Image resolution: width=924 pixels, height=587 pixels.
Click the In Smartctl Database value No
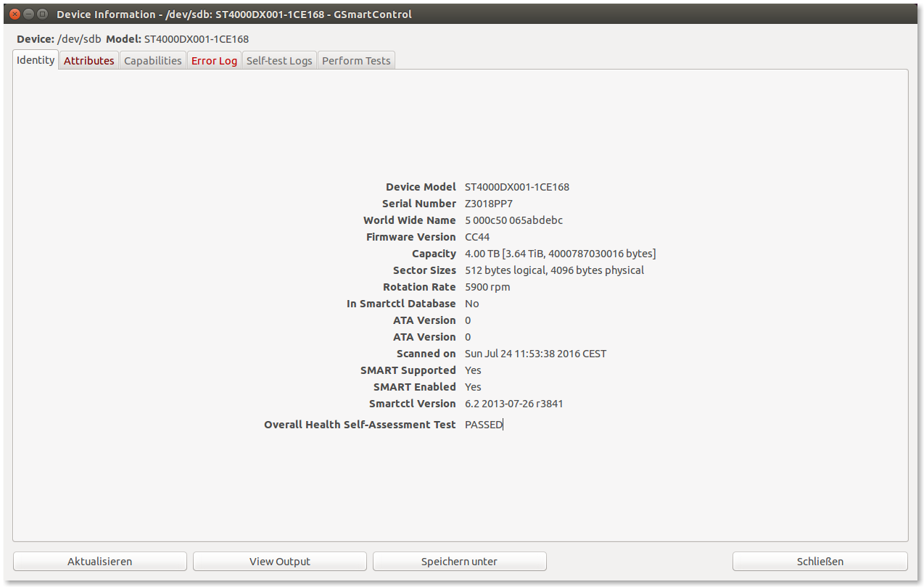click(x=472, y=304)
